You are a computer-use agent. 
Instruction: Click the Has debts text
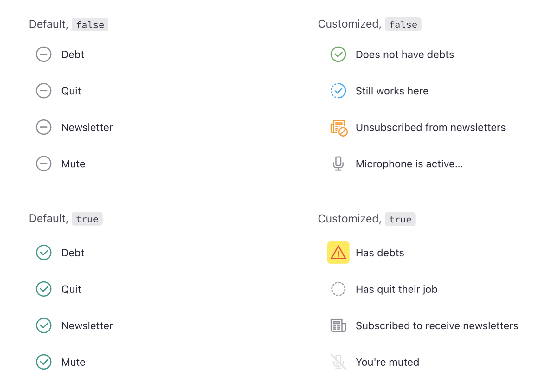(380, 253)
